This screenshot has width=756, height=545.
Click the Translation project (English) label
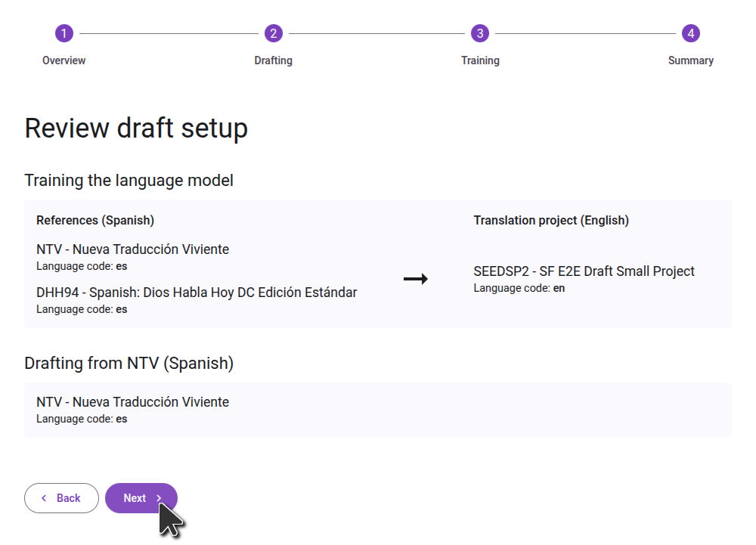551,221
